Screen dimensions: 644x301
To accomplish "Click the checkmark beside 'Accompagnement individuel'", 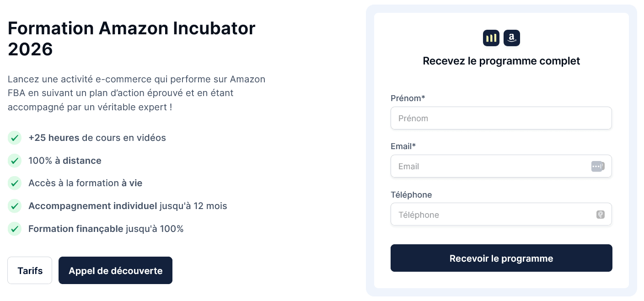I will point(15,206).
